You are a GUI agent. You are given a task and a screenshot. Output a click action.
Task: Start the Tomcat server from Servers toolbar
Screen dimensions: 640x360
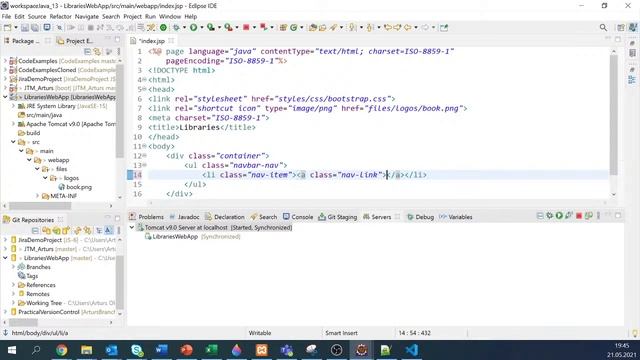click(559, 216)
